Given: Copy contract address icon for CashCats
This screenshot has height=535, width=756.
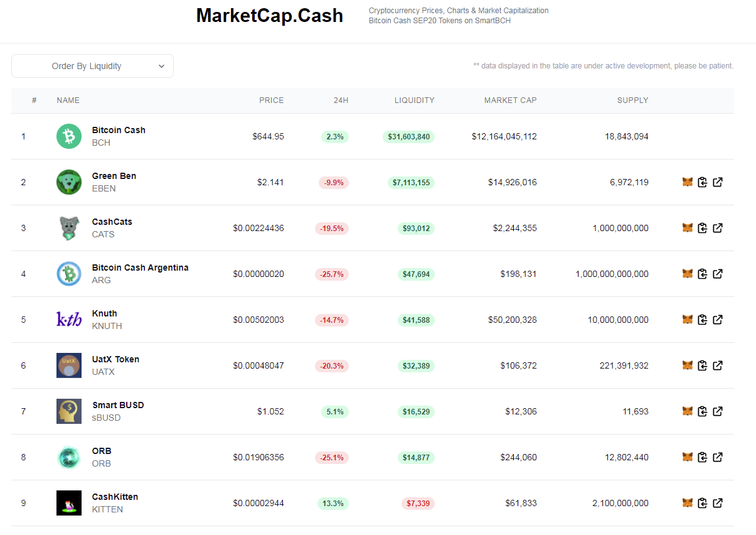Looking at the screenshot, I should pyautogui.click(x=703, y=228).
